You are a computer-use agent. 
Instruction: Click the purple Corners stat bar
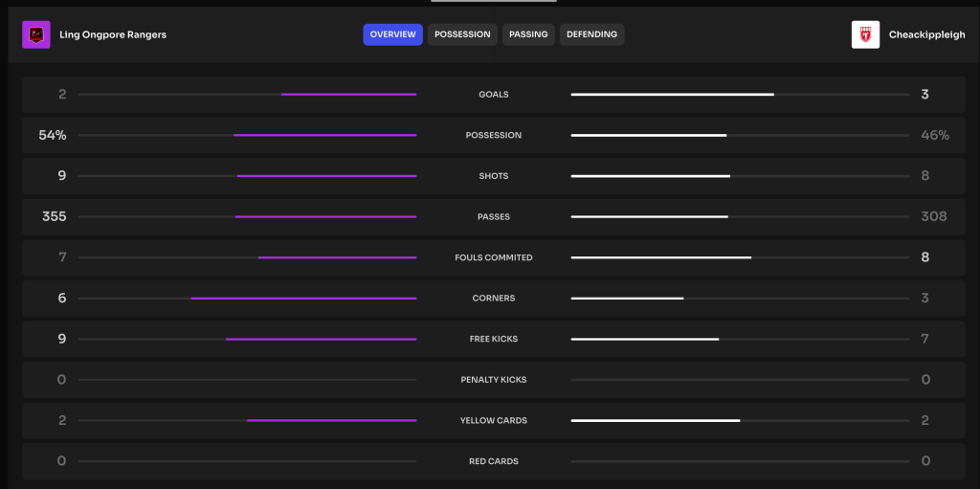pos(303,299)
